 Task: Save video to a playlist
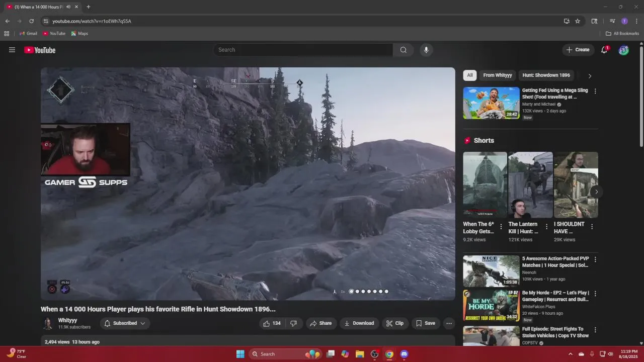click(x=425, y=323)
